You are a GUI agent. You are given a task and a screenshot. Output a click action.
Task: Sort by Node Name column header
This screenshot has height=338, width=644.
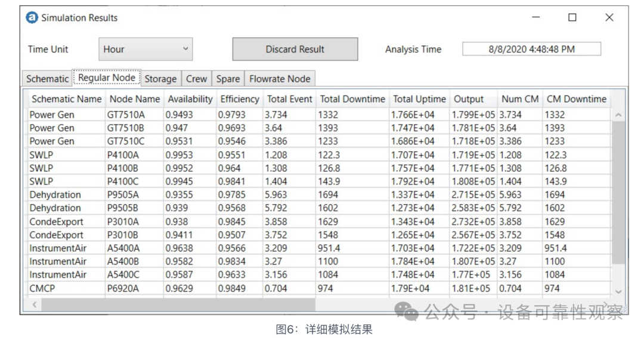pos(134,99)
